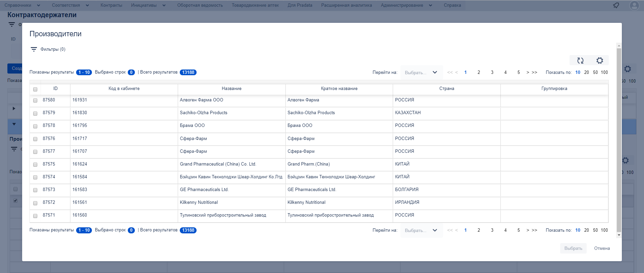Open the top Перейти на page dropdown

click(421, 73)
